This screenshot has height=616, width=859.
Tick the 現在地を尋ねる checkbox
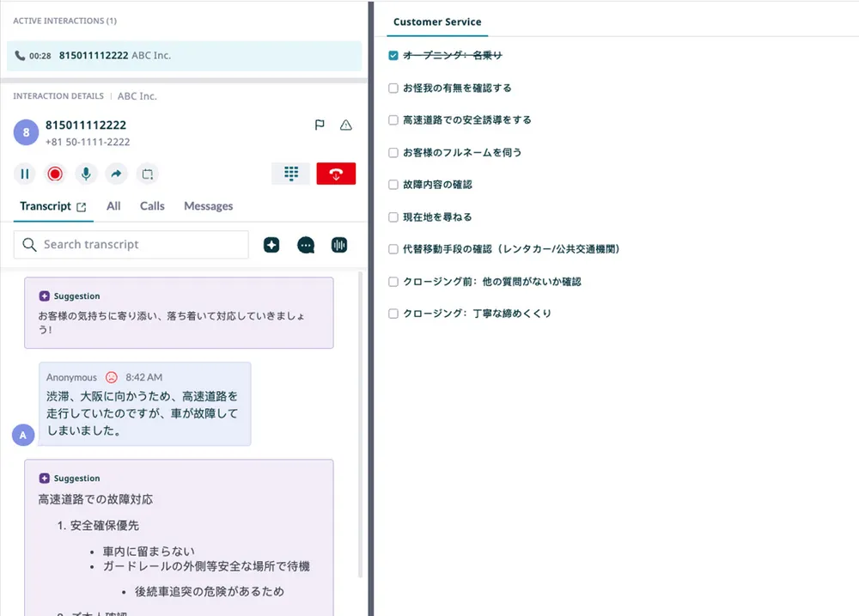[x=393, y=217]
